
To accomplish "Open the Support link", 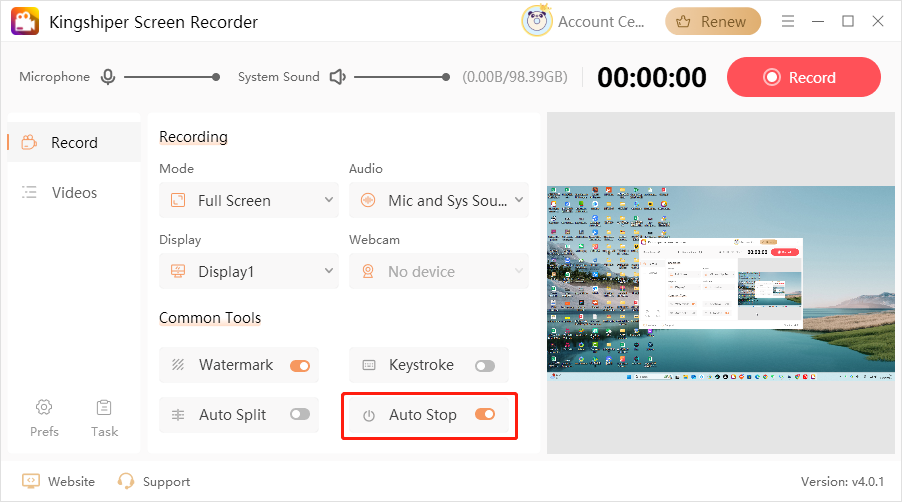I will pyautogui.click(x=166, y=482).
